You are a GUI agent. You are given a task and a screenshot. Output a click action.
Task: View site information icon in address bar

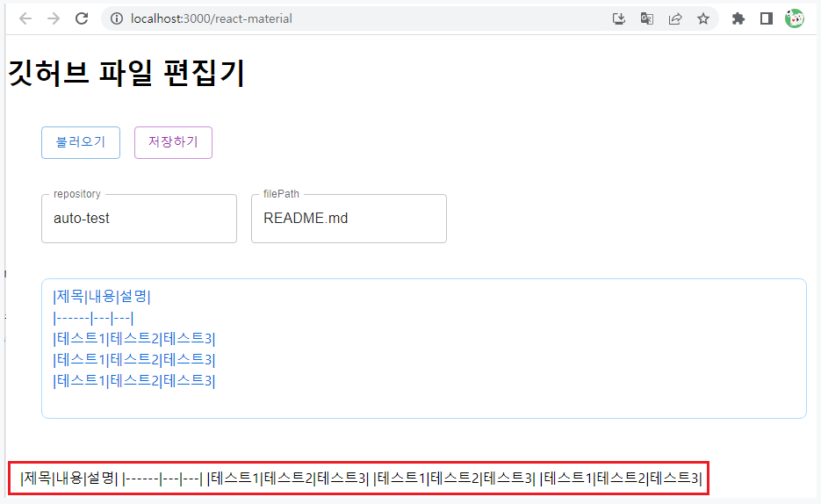117,18
